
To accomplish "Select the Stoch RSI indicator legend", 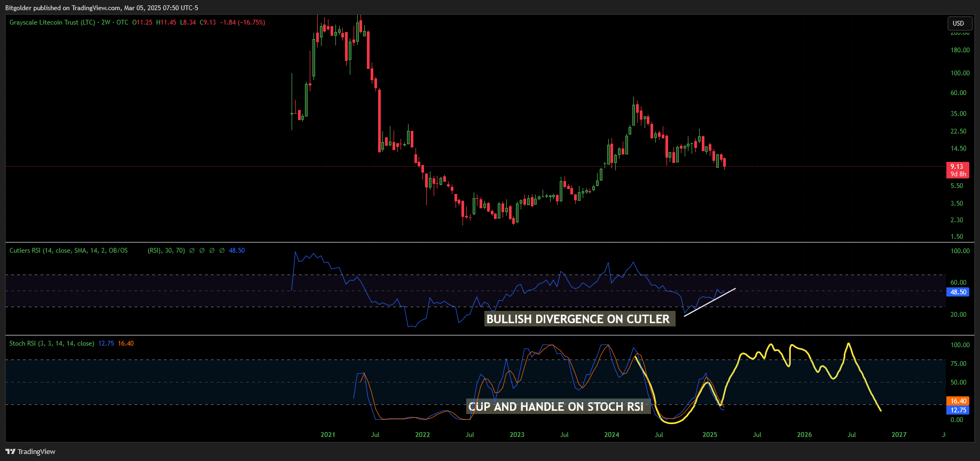I will point(52,343).
